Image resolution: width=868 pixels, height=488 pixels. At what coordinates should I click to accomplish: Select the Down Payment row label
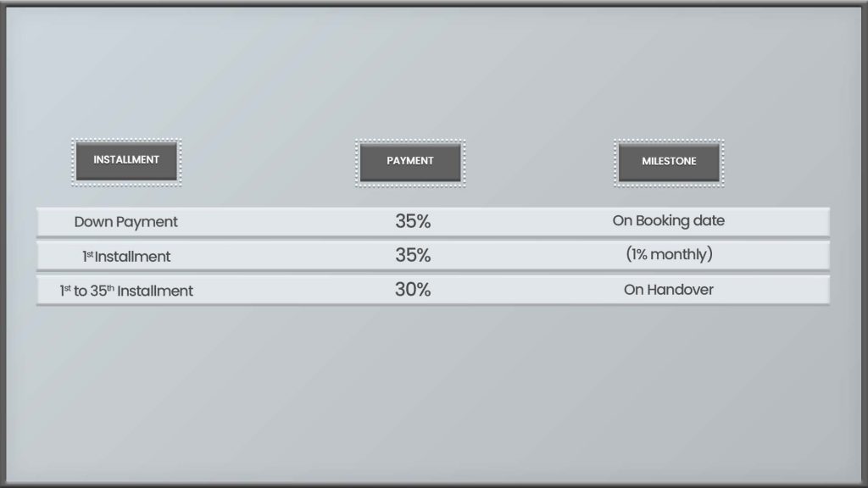point(125,222)
